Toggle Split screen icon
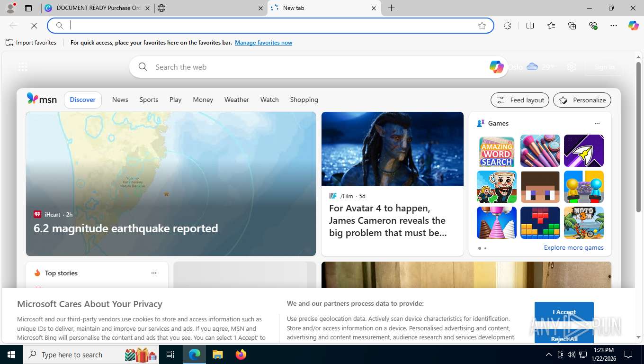 [x=530, y=26]
